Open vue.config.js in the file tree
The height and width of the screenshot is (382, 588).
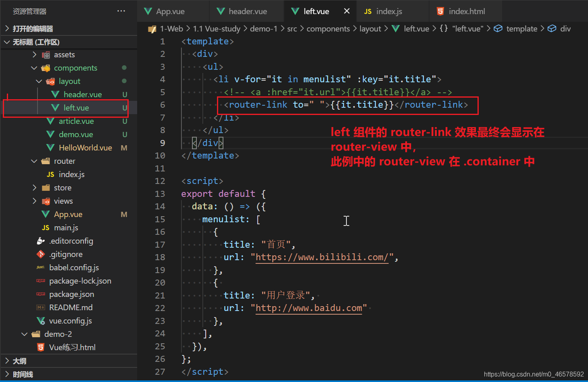pyautogui.click(x=71, y=321)
